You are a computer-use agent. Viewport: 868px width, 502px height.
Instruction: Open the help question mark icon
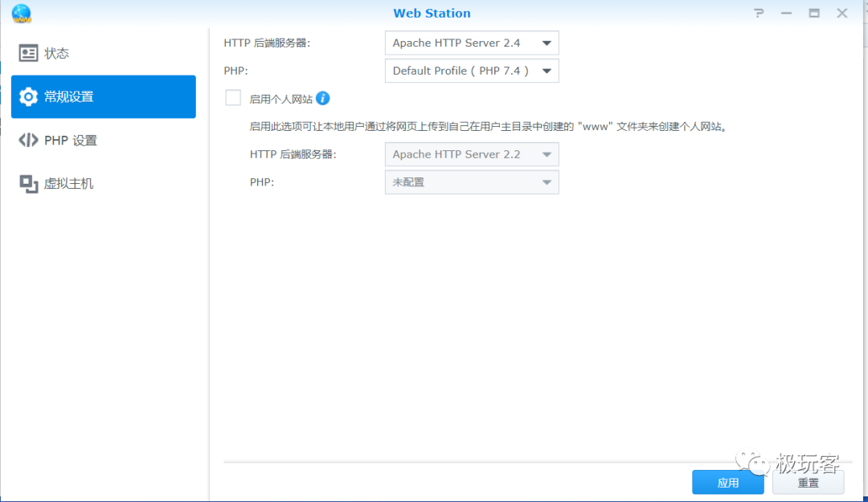click(759, 14)
